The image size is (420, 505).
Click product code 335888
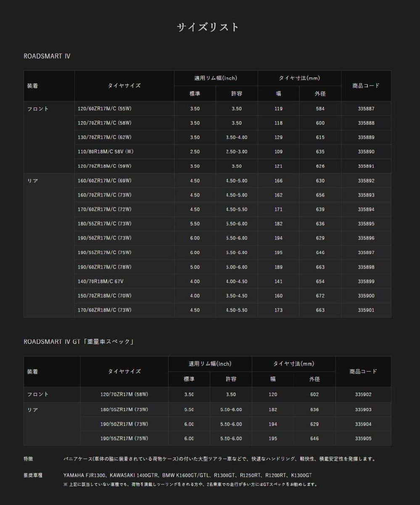(366, 123)
